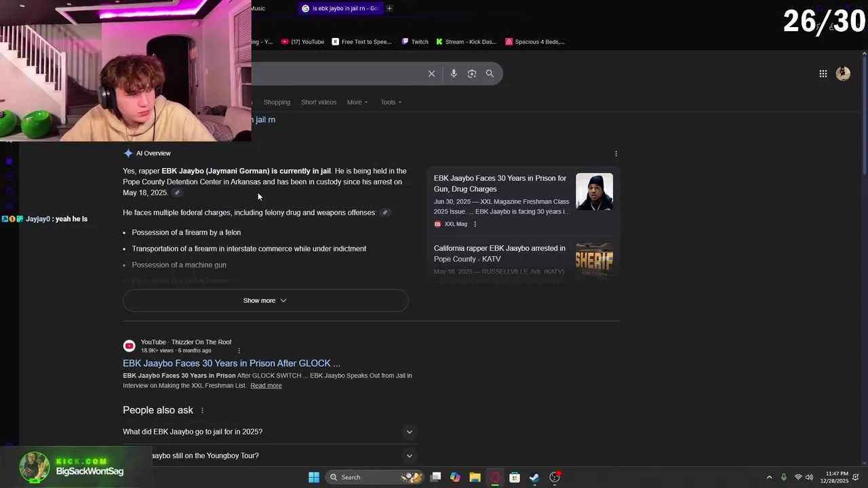Open the Twitch bookmark
Screen dimensions: 868x488
pyautogui.click(x=415, y=42)
